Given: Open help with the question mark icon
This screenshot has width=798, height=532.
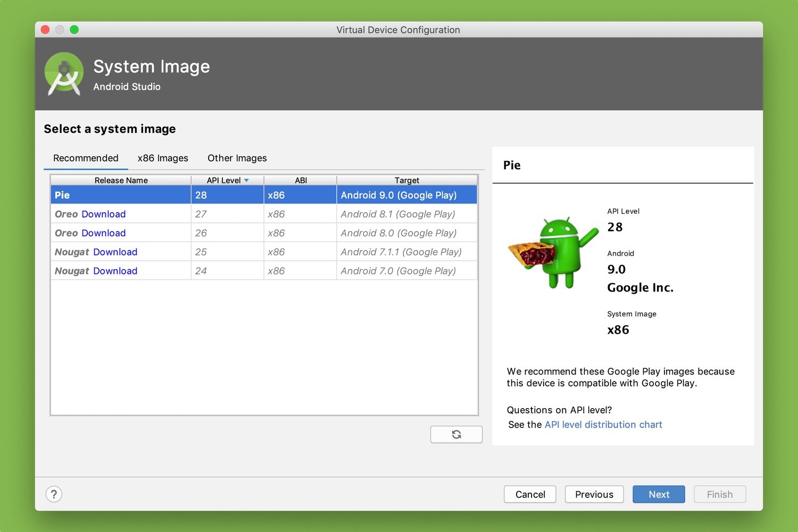Looking at the screenshot, I should tap(54, 494).
